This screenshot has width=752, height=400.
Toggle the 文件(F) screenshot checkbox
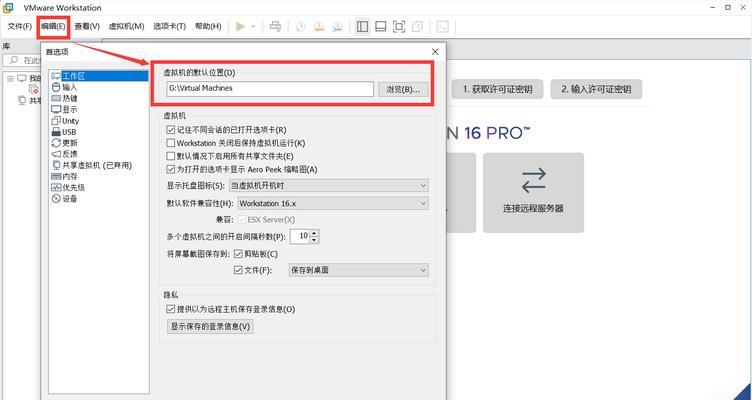pos(238,270)
